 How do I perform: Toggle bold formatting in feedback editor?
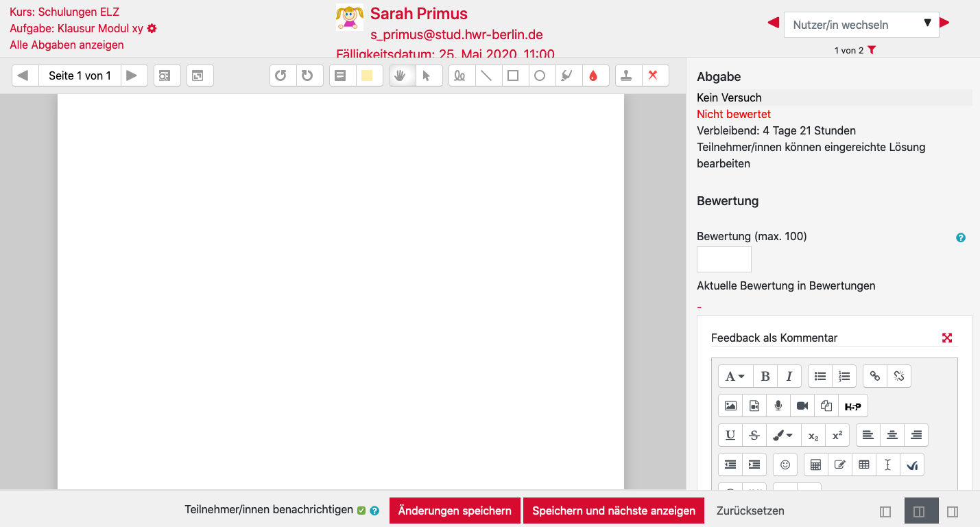pos(765,376)
